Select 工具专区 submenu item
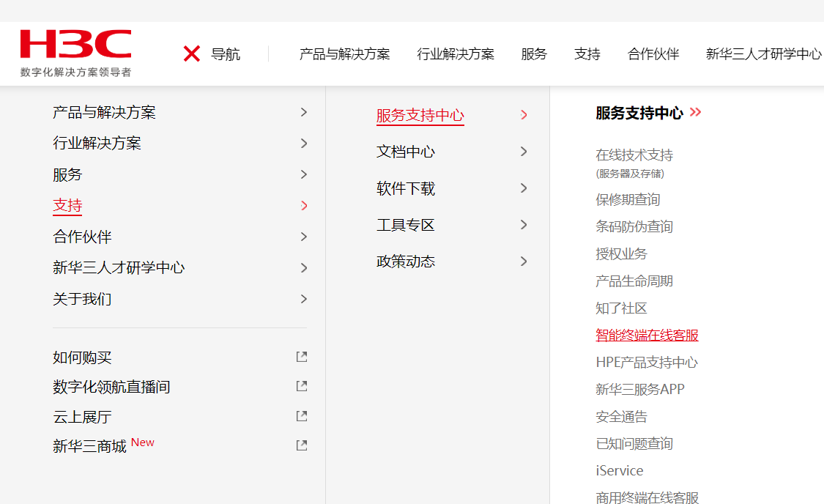824x504 pixels. pyautogui.click(x=406, y=225)
